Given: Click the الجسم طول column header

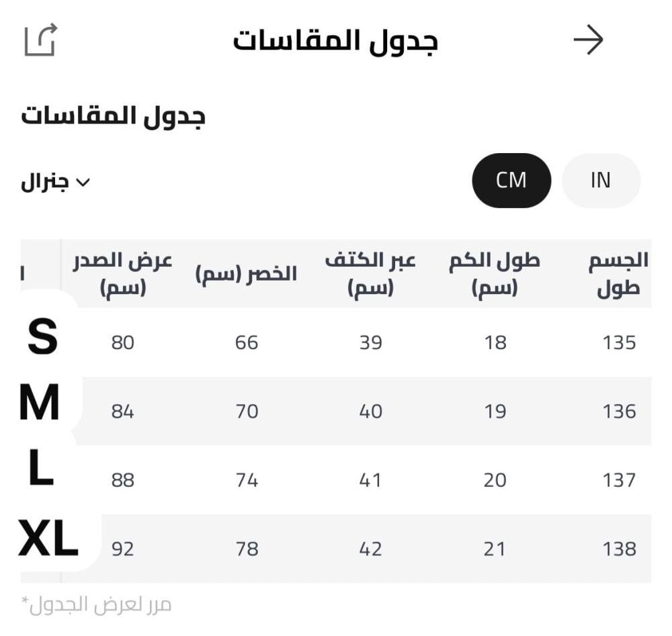Looking at the screenshot, I should 618,274.
